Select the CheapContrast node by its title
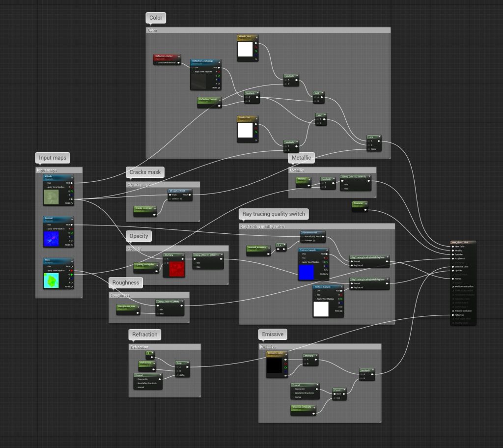 pyautogui.click(x=177, y=191)
